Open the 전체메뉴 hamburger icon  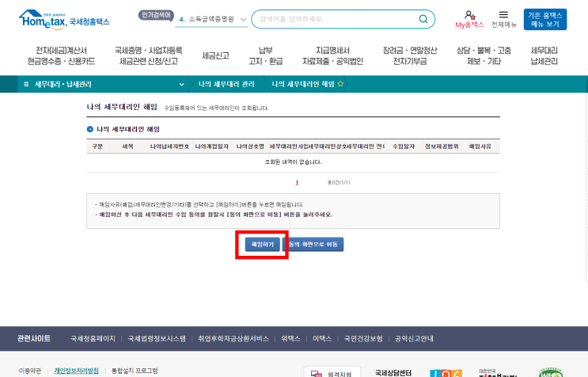[x=503, y=20]
